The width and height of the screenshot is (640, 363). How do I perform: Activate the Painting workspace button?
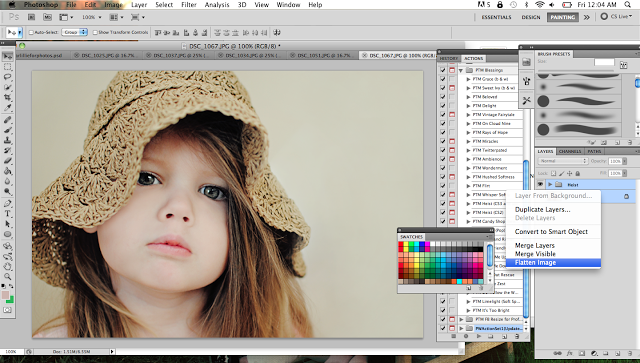pos(562,17)
